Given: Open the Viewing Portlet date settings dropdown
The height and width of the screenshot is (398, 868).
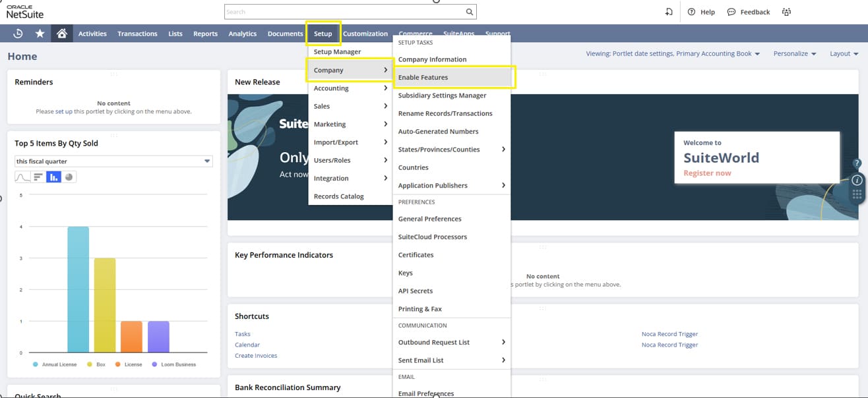Looking at the screenshot, I should point(673,53).
